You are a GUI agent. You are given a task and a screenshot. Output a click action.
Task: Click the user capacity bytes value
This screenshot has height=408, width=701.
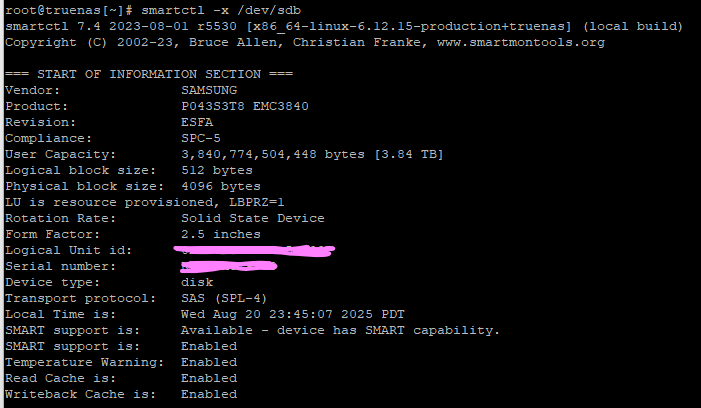(312, 155)
